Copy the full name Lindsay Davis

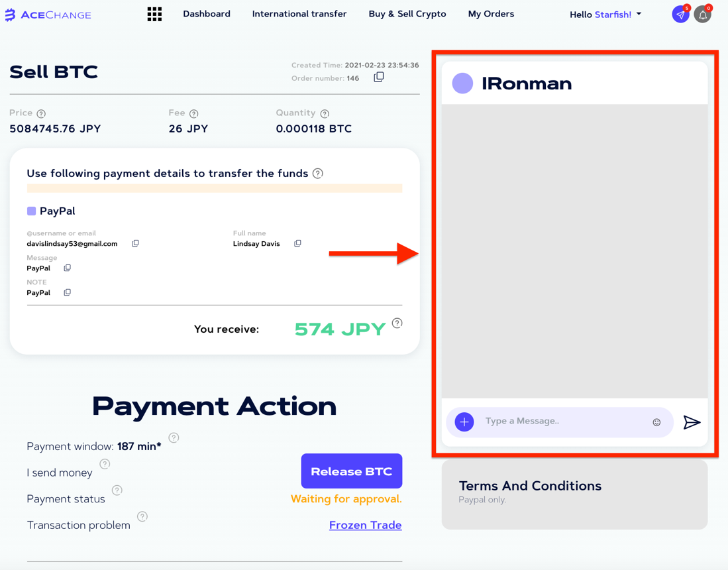click(x=297, y=243)
